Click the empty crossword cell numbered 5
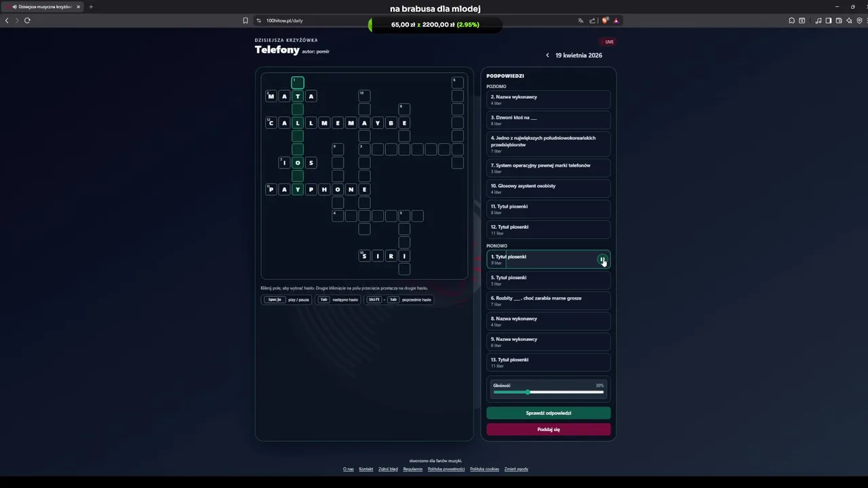 click(x=404, y=216)
